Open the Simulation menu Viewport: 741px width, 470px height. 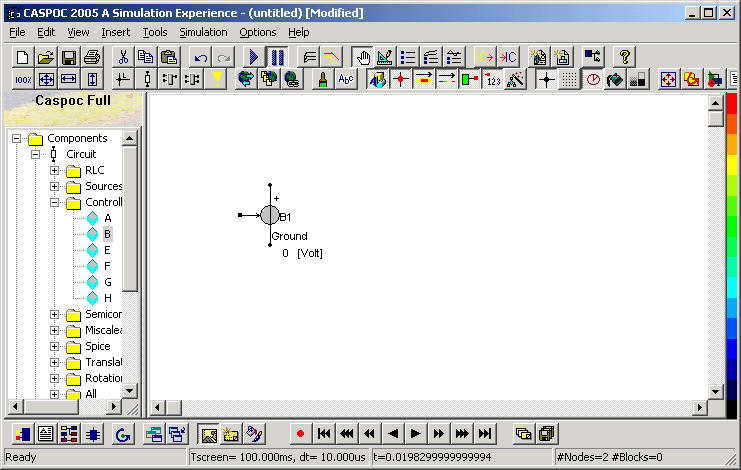point(203,32)
